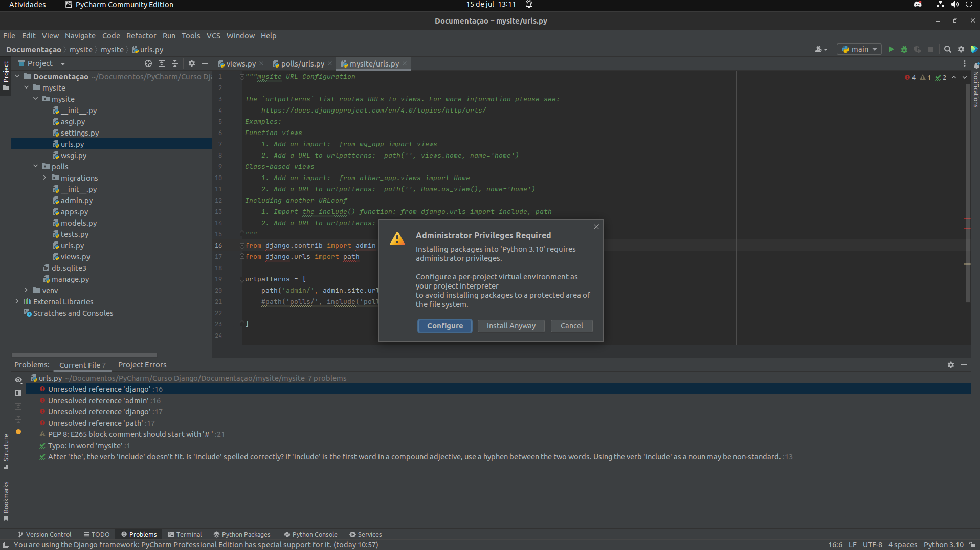Open system volume icon in top bar
Image resolution: width=980 pixels, height=550 pixels.
(954, 5)
